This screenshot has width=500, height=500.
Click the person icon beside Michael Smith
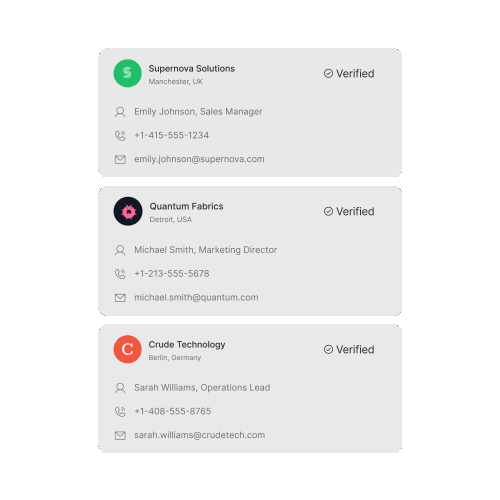tap(120, 250)
